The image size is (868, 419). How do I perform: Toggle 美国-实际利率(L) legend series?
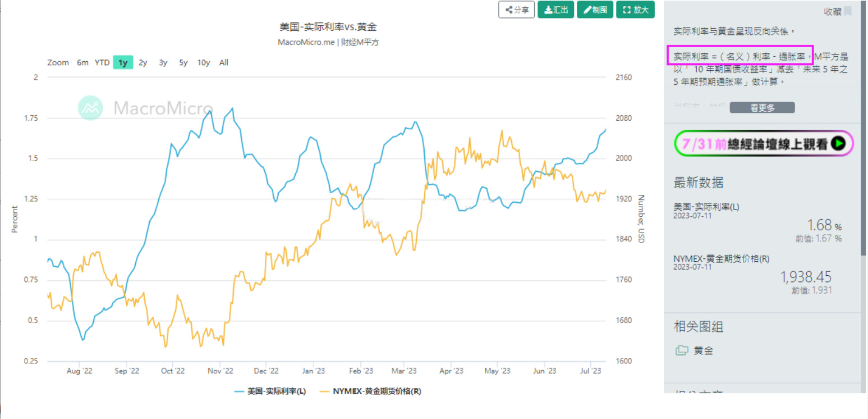click(270, 391)
